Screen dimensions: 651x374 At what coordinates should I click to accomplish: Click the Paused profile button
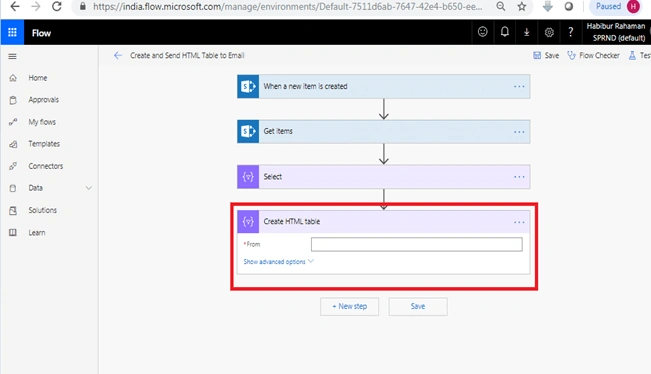pos(616,6)
